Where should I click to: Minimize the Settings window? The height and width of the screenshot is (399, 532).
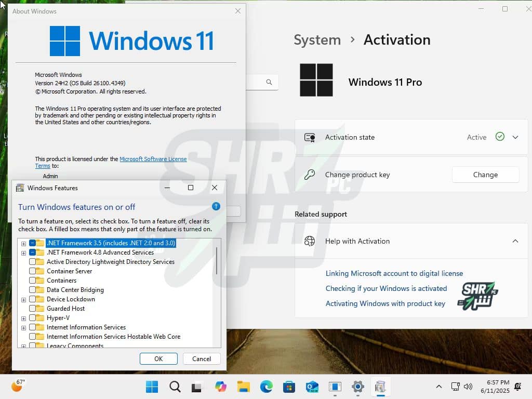click(x=481, y=9)
